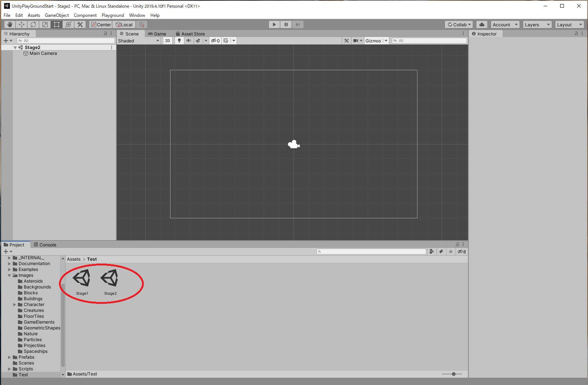Select the Hand tool
Screen dimensions: 588x385
(x=10, y=24)
